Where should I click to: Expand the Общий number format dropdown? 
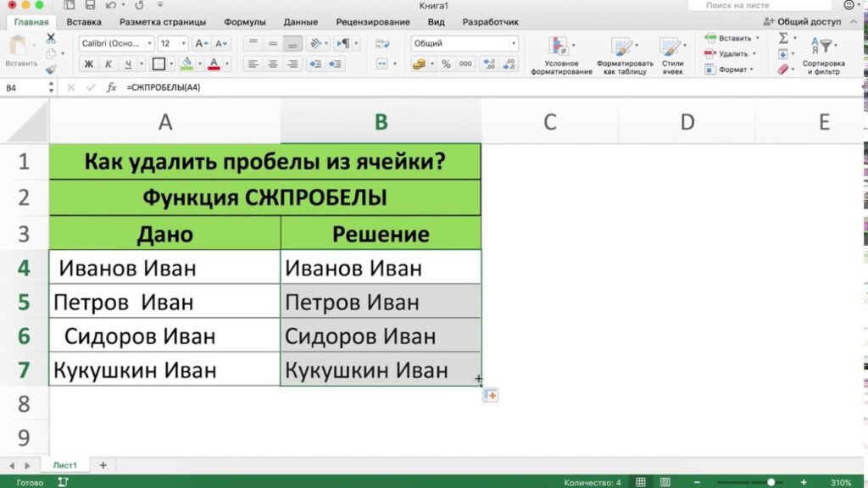coord(465,43)
